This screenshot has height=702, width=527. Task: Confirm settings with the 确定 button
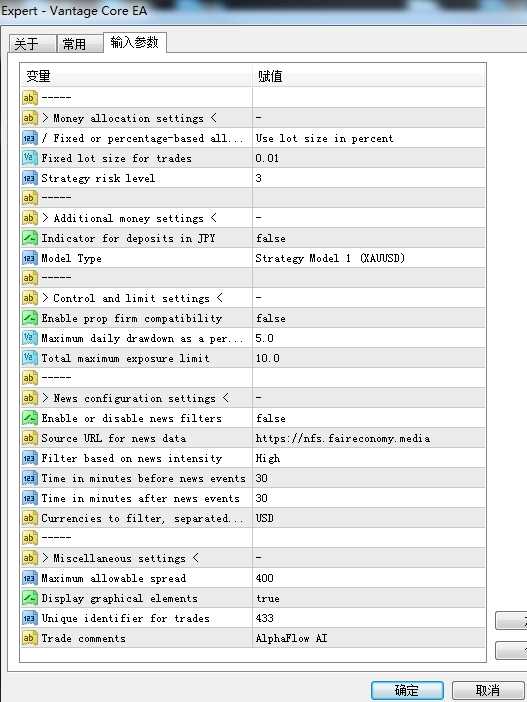(407, 690)
